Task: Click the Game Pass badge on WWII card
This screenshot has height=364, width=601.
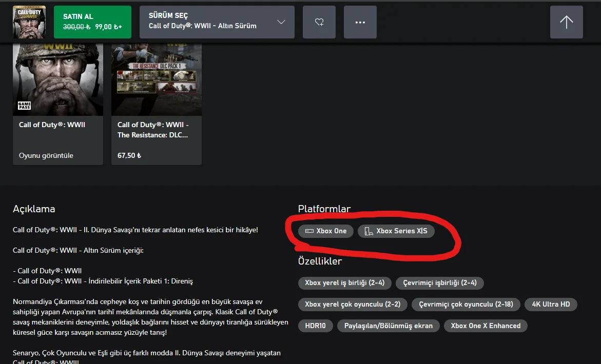Action: pyautogui.click(x=24, y=106)
